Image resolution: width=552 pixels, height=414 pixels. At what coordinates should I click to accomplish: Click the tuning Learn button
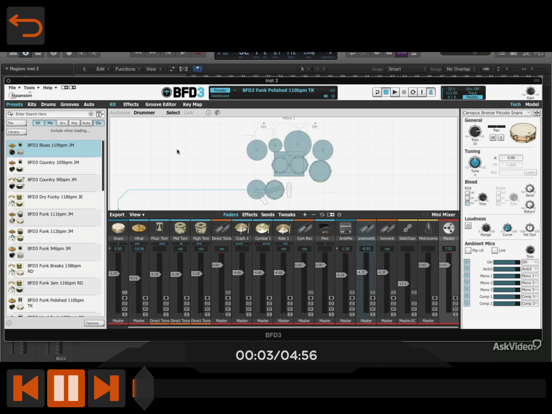coord(530,172)
